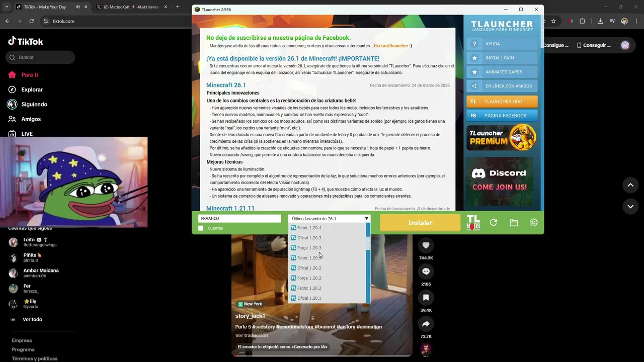Open ANIMATED CAPES menu item
644x362 pixels.
pos(502,72)
